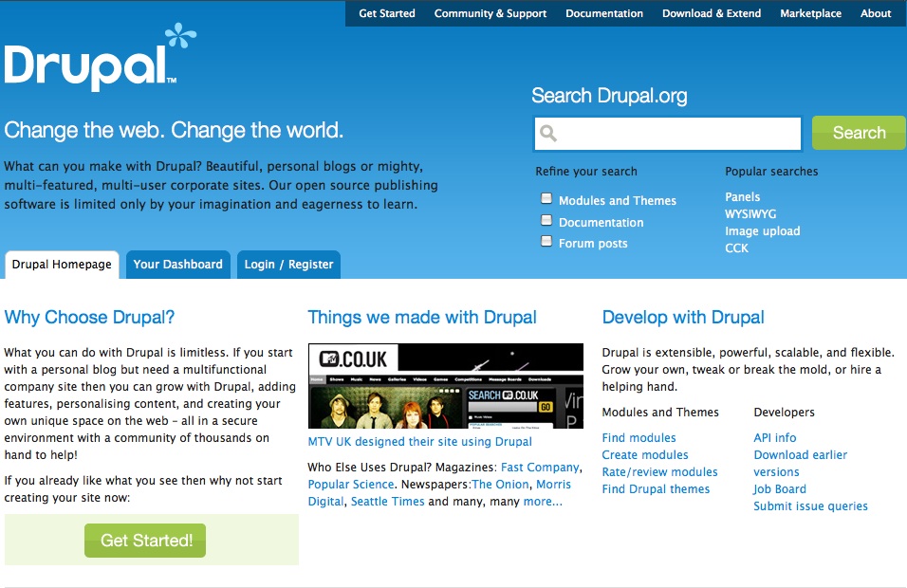This screenshot has height=588, width=907.
Task: Open the MTV UK site screenshot thumbnail
Action: 445,386
